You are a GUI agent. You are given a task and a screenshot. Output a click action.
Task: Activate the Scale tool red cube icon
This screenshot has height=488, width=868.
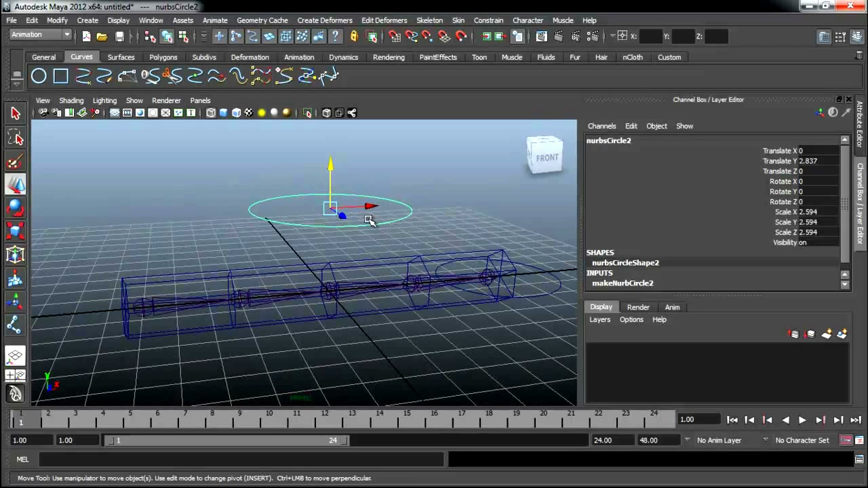[x=15, y=232]
